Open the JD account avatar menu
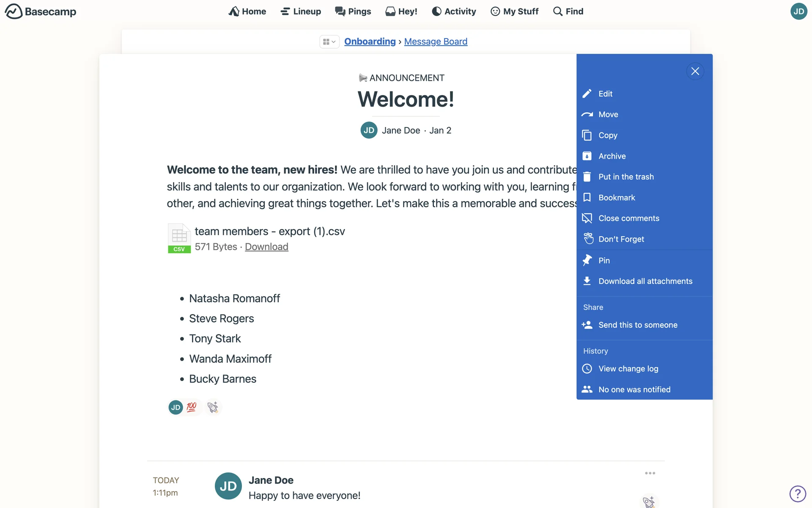The height and width of the screenshot is (508, 812). [798, 11]
